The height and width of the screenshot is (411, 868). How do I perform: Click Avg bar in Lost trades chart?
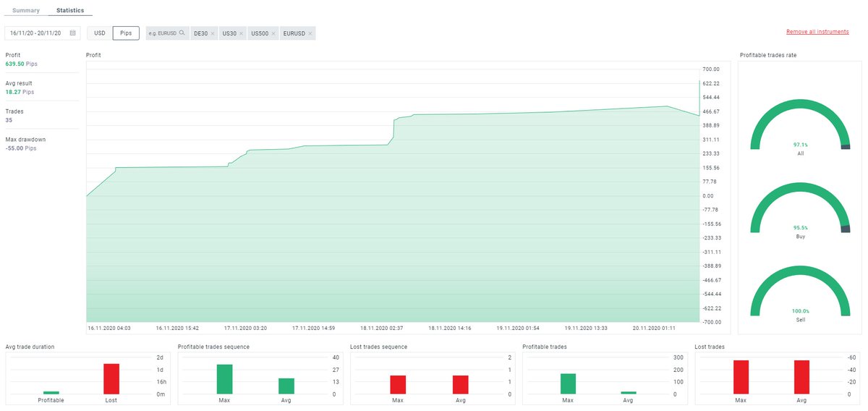[x=801, y=378]
